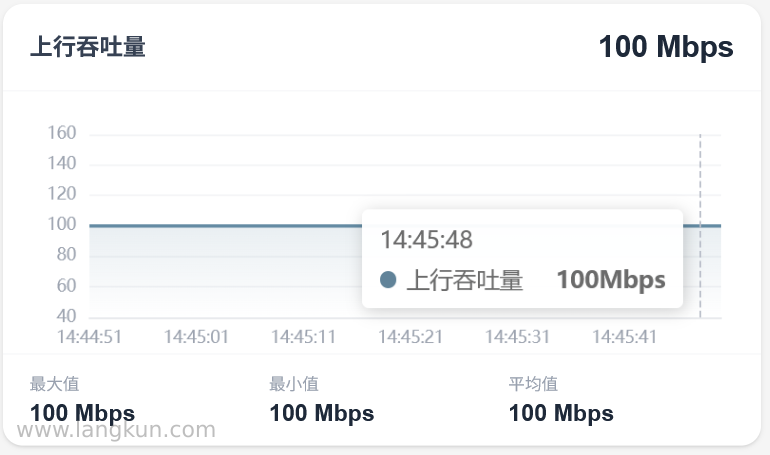Click the 14:45:41 x-axis label
Image resolution: width=770 pixels, height=455 pixels.
coord(625,337)
